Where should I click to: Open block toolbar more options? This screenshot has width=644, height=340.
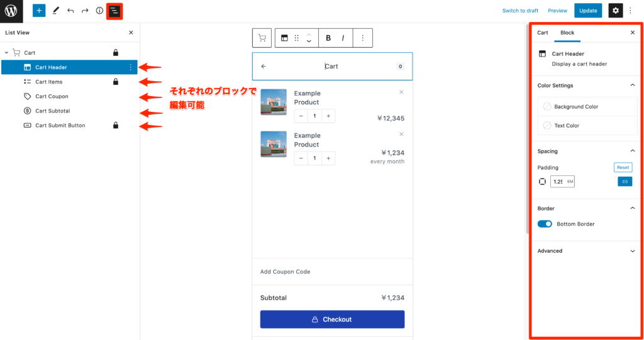(x=363, y=38)
